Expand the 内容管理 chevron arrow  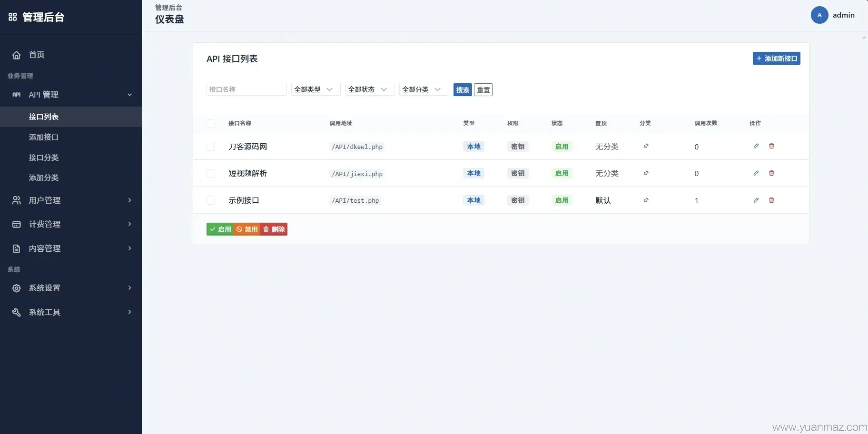point(129,248)
